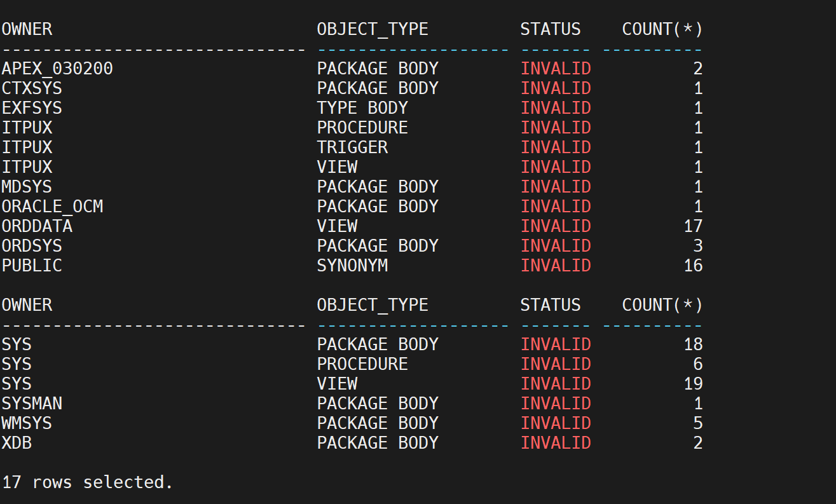The height and width of the screenshot is (504, 836).
Task: Select the TYPE BODY object type text
Action: pos(362,107)
